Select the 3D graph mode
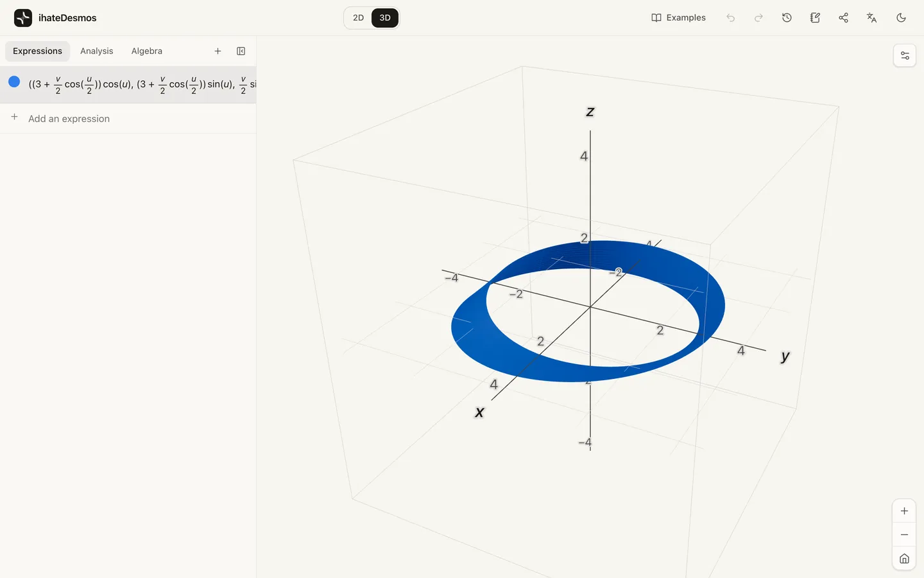 (385, 18)
